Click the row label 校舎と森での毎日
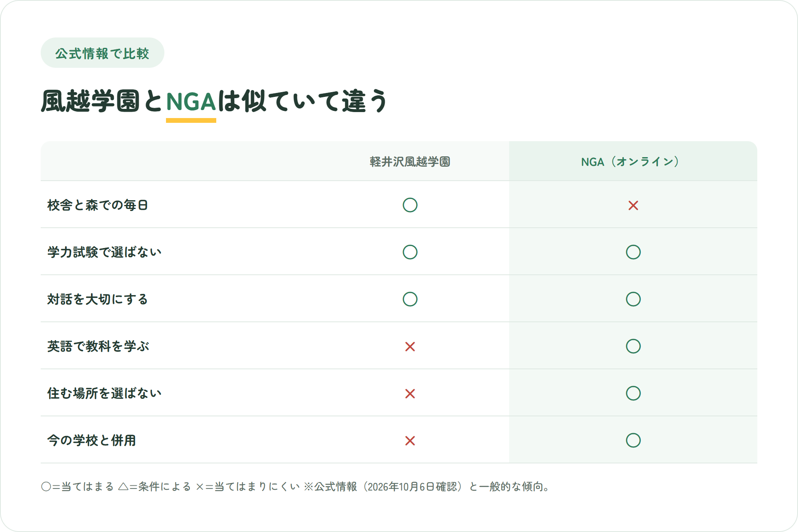Image resolution: width=798 pixels, height=532 pixels. 98,205
